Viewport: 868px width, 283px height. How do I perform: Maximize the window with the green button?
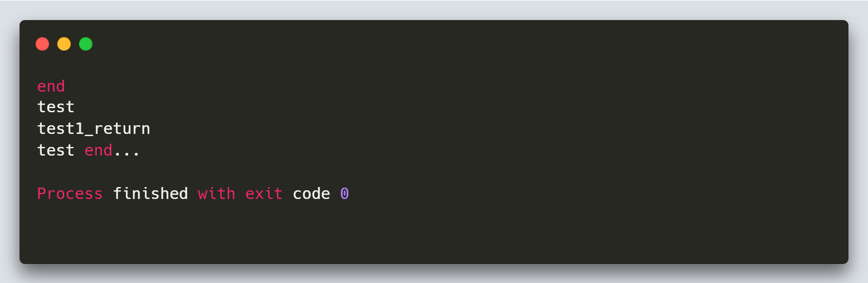[x=86, y=44]
